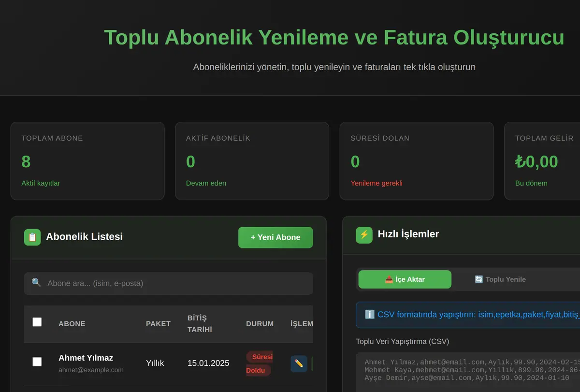Image resolution: width=580 pixels, height=392 pixels.
Task: Open the Toplu Yenile tab
Action: point(500,279)
